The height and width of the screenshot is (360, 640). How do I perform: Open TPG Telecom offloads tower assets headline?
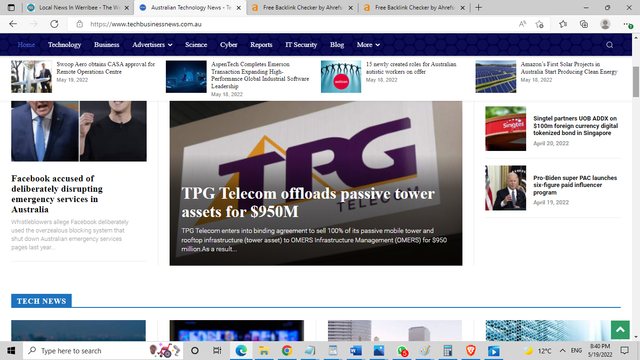pyautogui.click(x=308, y=202)
